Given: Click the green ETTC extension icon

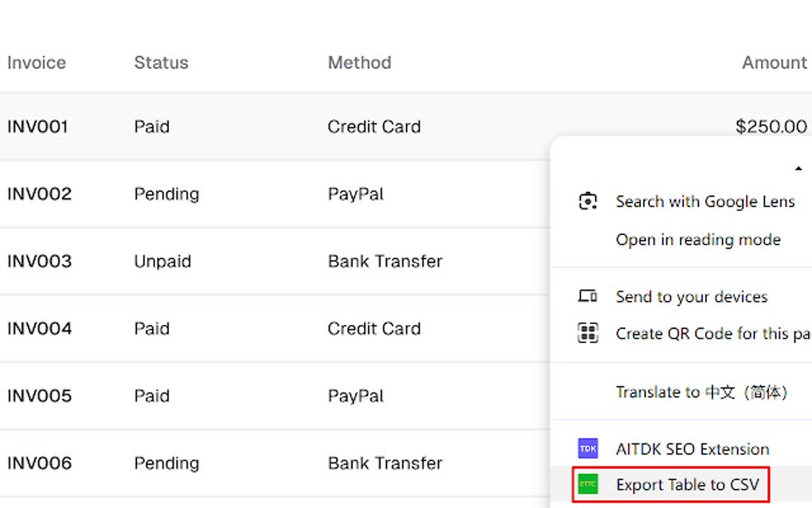Looking at the screenshot, I should (x=588, y=484).
